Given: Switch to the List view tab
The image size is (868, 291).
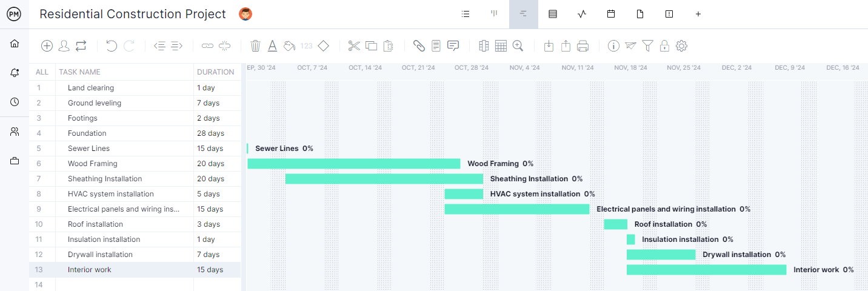Looking at the screenshot, I should click(466, 14).
